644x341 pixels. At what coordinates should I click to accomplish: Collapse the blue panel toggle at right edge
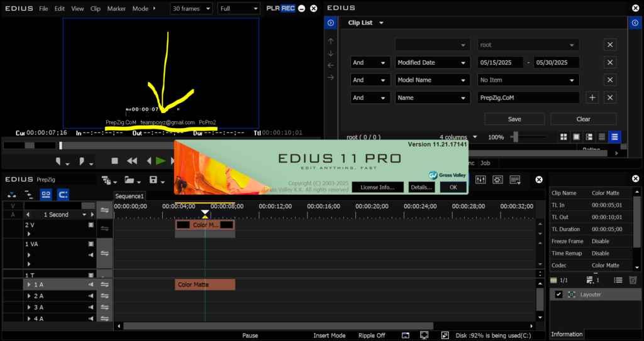click(635, 23)
